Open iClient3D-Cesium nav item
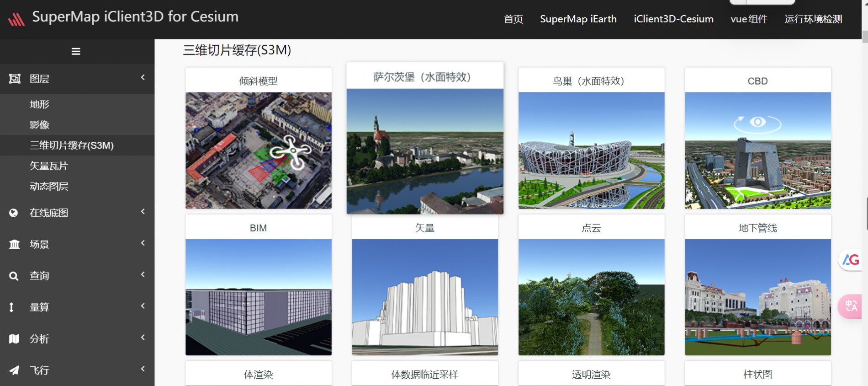 pos(673,19)
